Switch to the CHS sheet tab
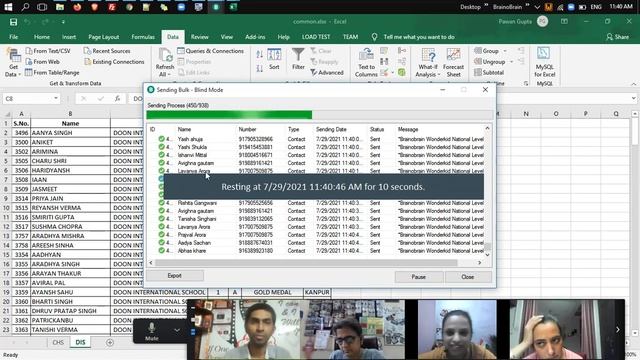This screenshot has height=360, width=640. 58,342
